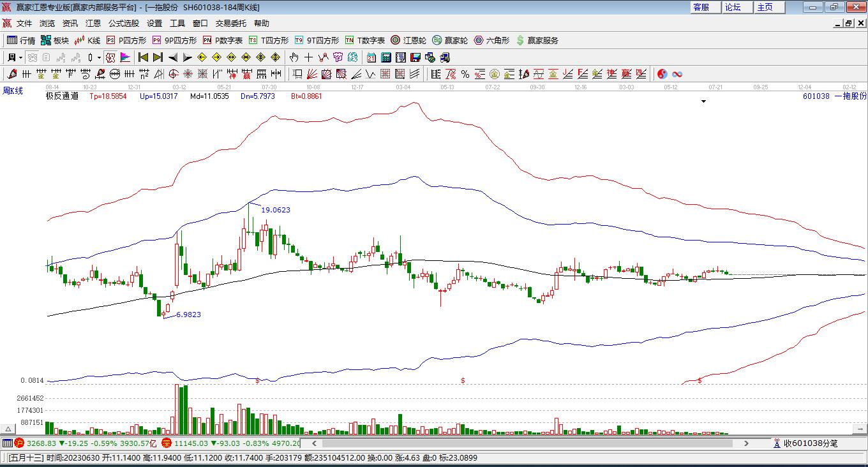Select the hand pan tool
The width and height of the screenshot is (868, 467).
[x=294, y=57]
